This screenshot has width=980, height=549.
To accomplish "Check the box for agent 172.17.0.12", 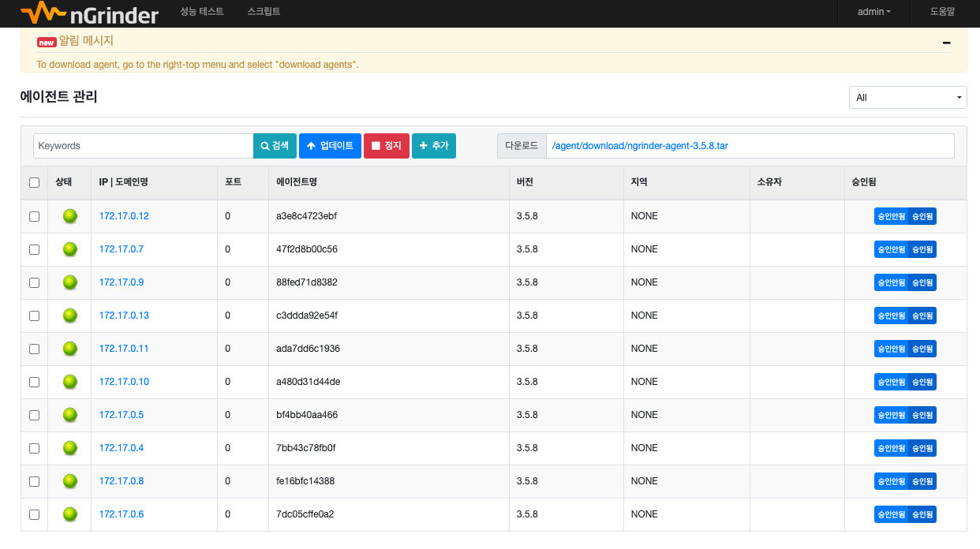I will pos(34,216).
